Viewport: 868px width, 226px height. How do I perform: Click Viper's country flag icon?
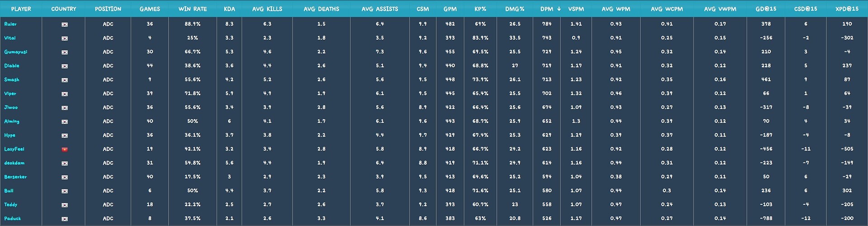coord(65,94)
